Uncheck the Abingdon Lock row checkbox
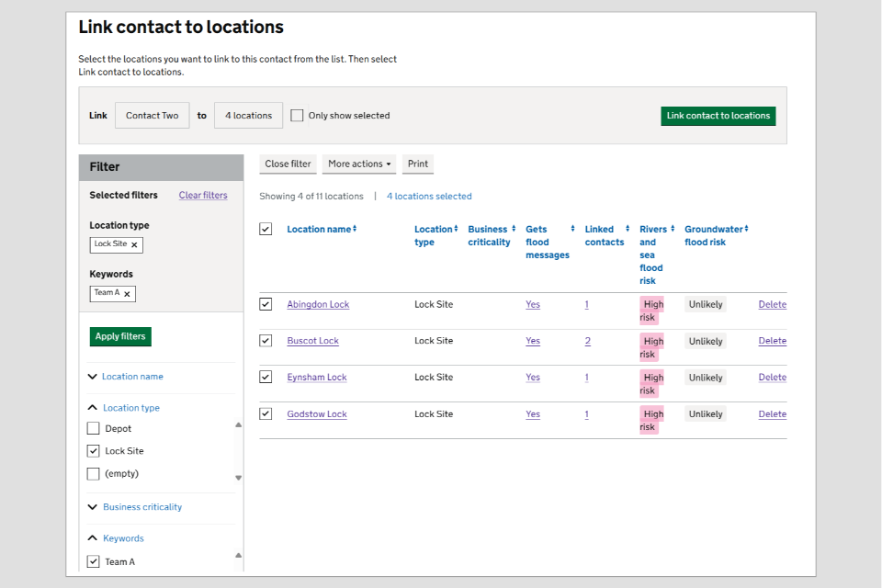This screenshot has height=588, width=882. 266,304
